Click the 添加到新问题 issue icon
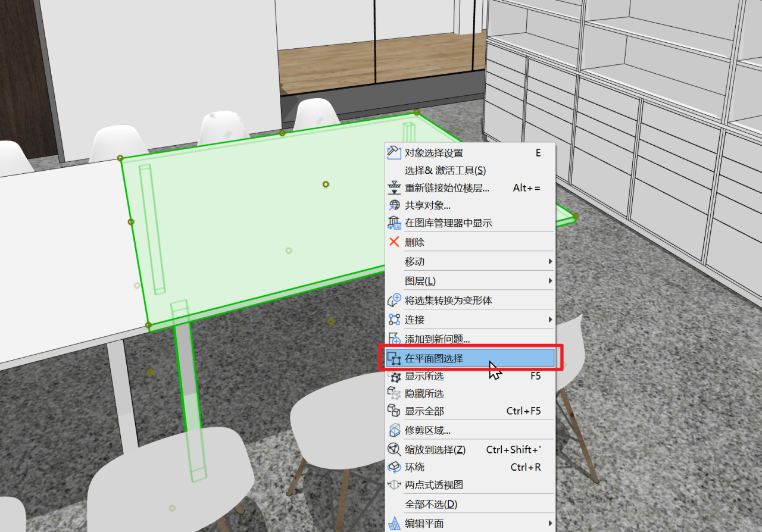 tap(394, 339)
